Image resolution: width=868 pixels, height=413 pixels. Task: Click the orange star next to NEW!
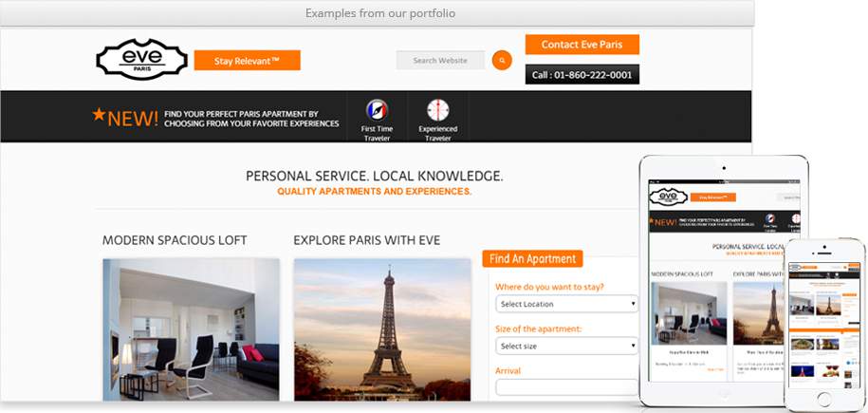tap(99, 114)
